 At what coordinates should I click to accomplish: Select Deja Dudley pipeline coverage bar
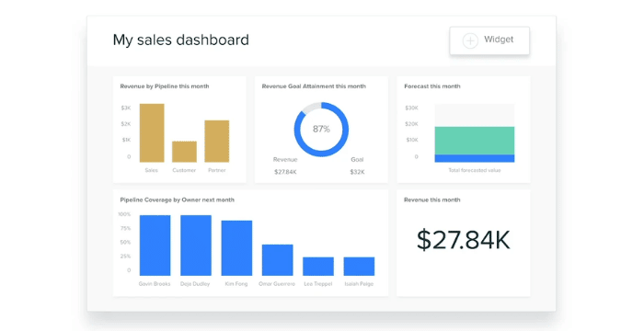pos(196,245)
